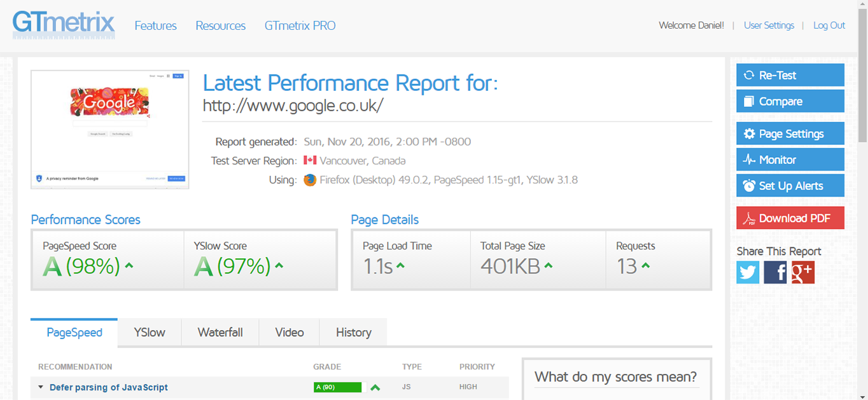The width and height of the screenshot is (868, 400).
Task: Open the Resources menu
Action: (x=220, y=25)
